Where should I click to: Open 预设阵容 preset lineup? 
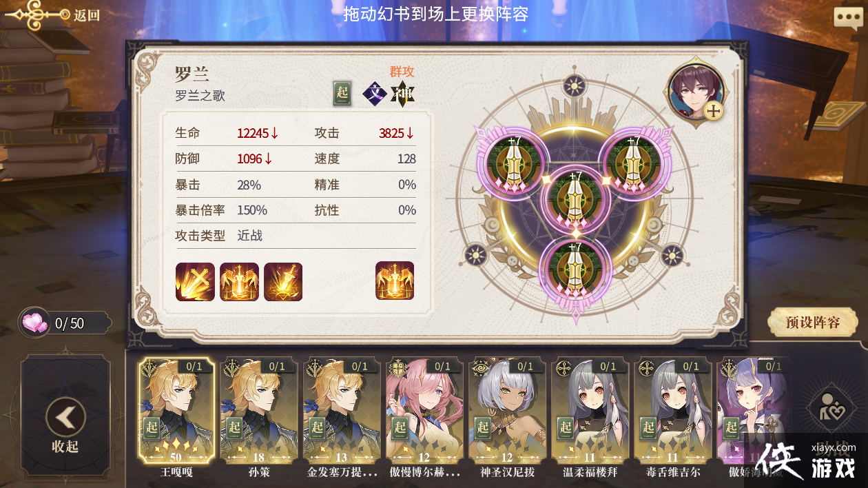pos(813,323)
